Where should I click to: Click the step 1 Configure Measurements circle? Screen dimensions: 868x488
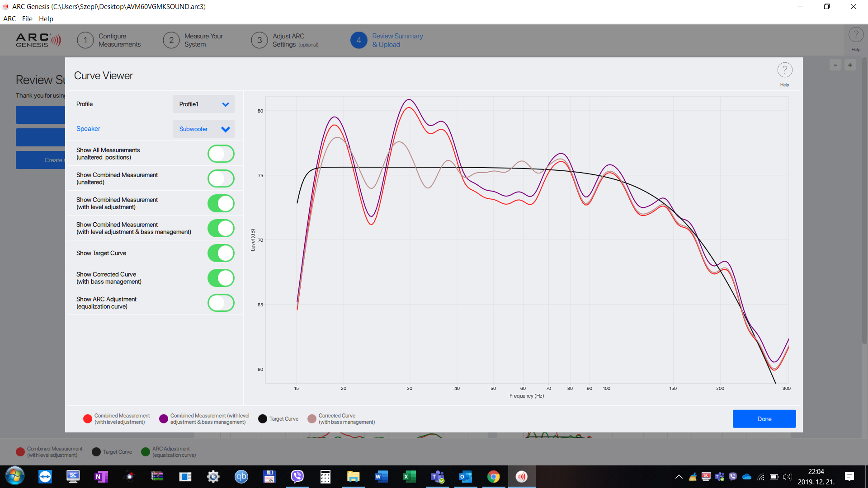(85, 40)
